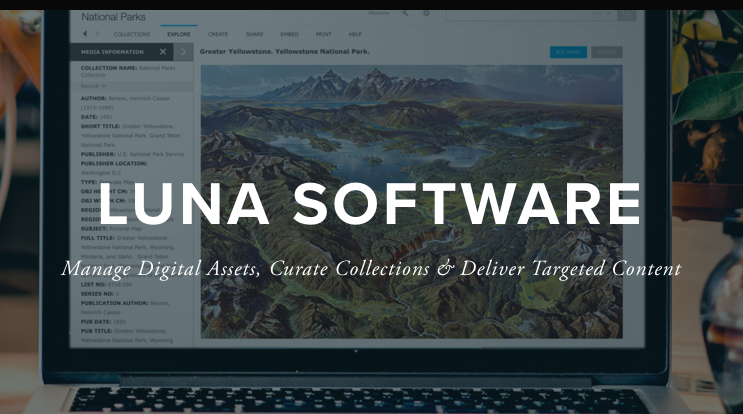Click the 'LIST NO:' metadata field
This screenshot has width=743, height=414.
tap(106, 284)
